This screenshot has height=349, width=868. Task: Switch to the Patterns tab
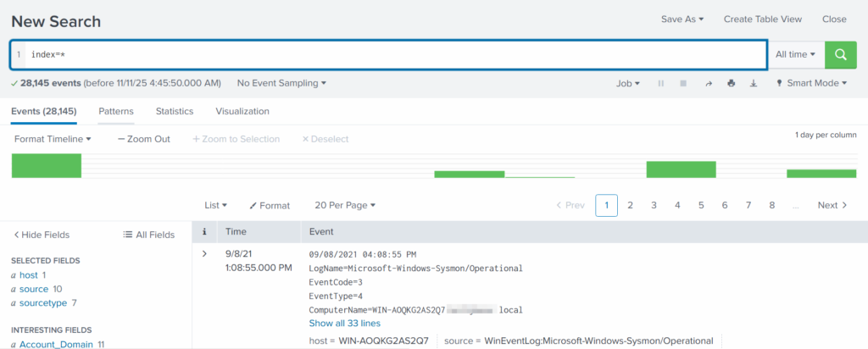click(116, 111)
